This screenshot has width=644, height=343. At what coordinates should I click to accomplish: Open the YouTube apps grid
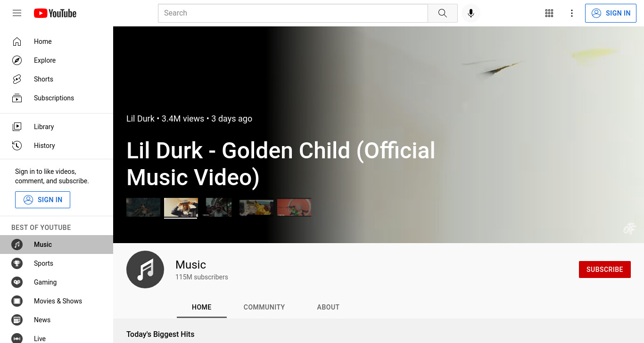(x=549, y=13)
